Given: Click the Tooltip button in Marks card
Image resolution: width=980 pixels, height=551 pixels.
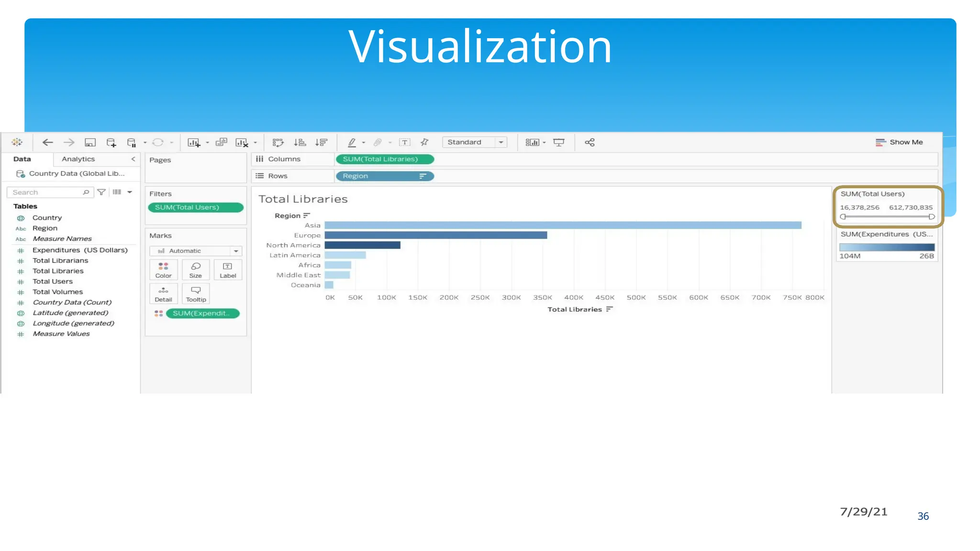Looking at the screenshot, I should (196, 294).
